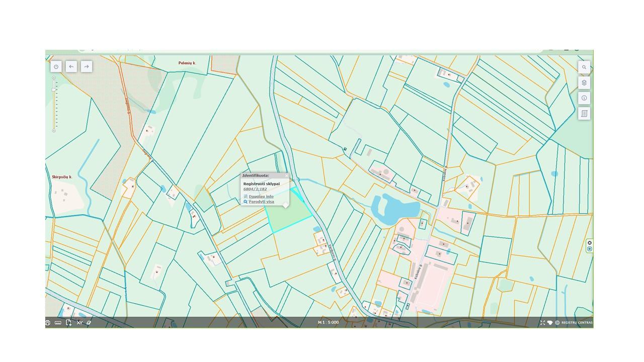This screenshot has width=644, height=362.
Task: Click the Skirpsčių k. village label
Action: point(62,177)
